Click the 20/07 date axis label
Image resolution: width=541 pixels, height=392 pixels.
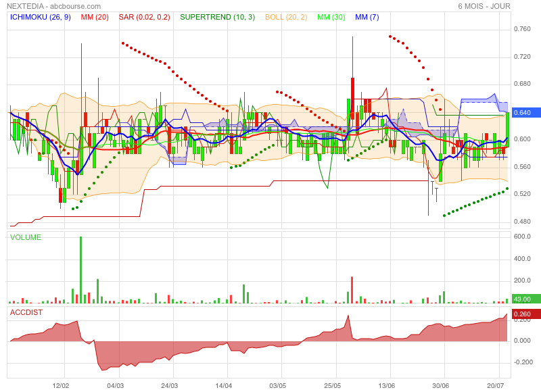(x=495, y=385)
